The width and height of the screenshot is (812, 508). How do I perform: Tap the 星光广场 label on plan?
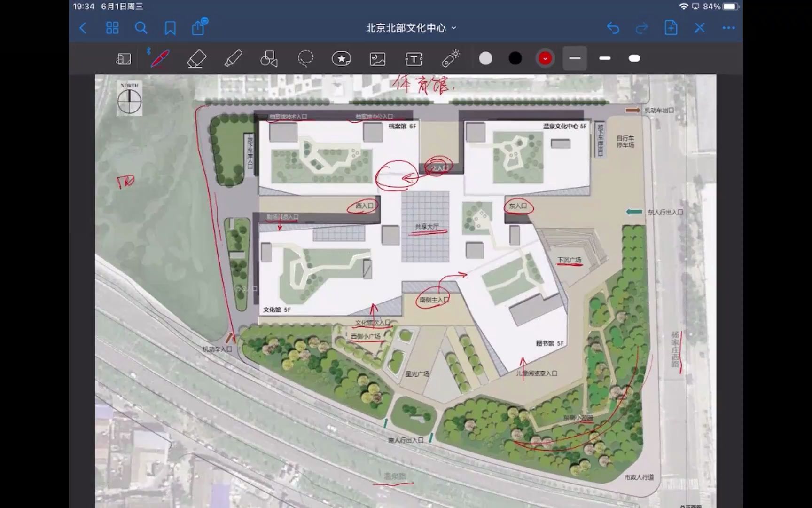[x=417, y=374]
